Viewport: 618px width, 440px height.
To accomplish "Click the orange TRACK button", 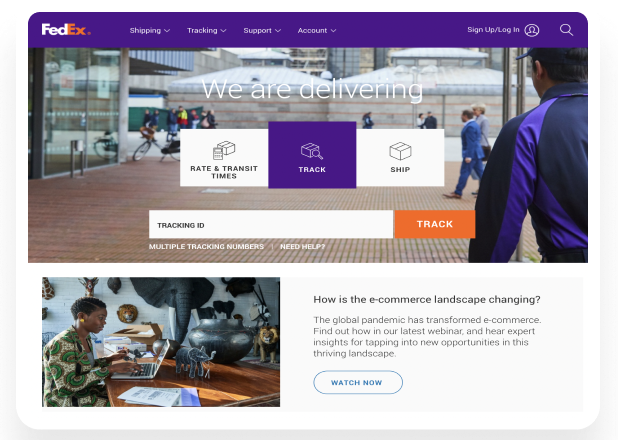I will pos(435,224).
